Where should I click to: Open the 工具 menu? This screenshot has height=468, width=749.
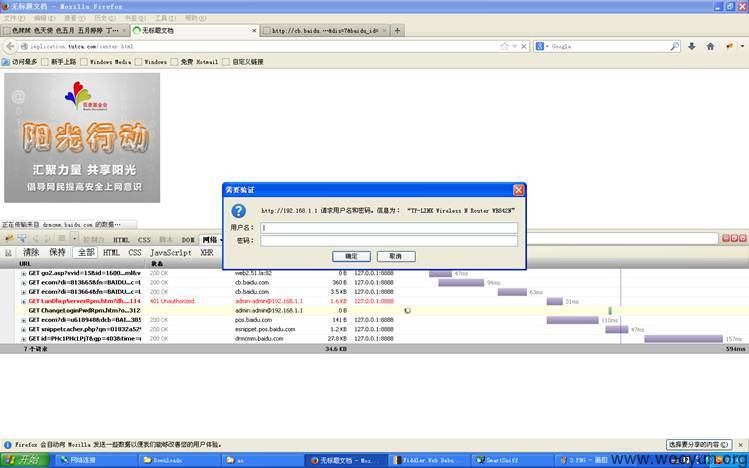click(164, 18)
